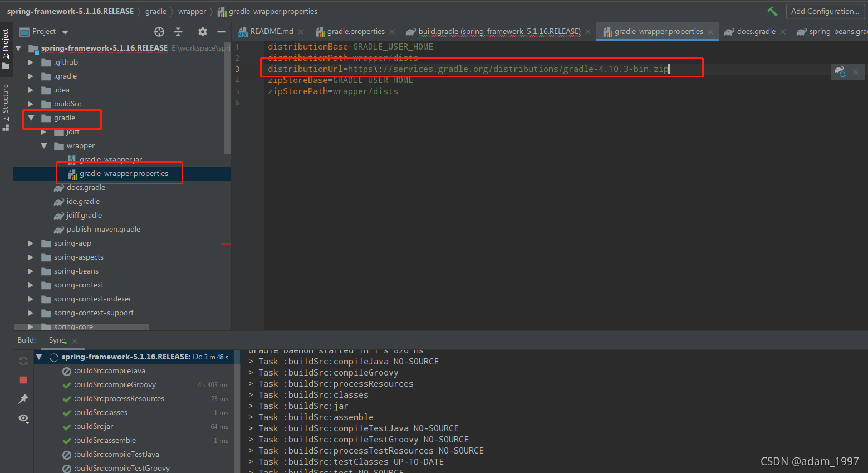Click the locate/scroll-from-source target icon
This screenshot has width=868, height=473.
(159, 32)
